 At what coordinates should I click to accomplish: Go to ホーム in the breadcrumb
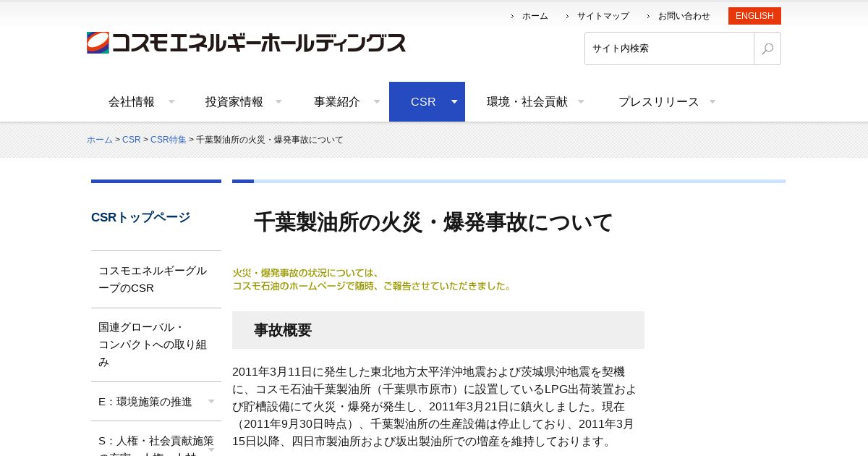click(100, 140)
